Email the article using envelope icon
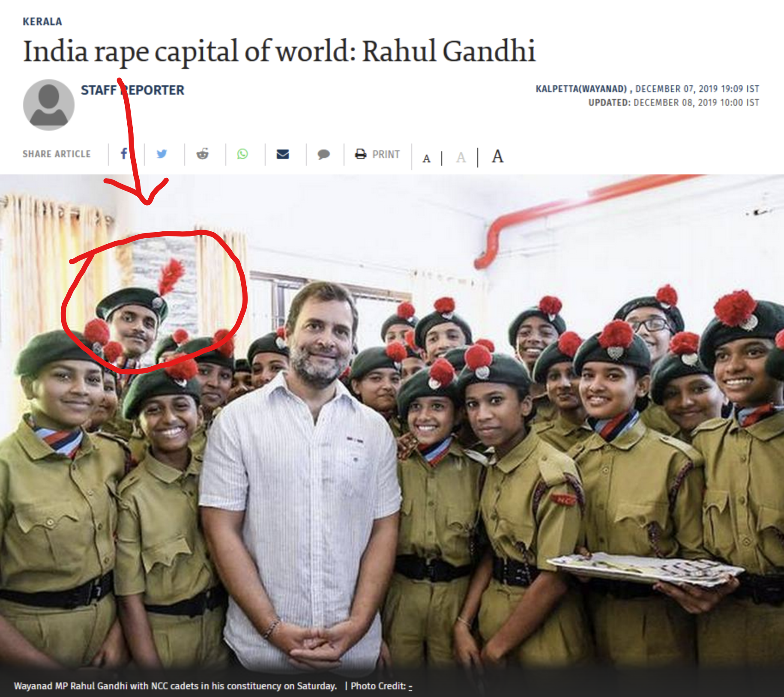The width and height of the screenshot is (784, 697). tap(283, 154)
